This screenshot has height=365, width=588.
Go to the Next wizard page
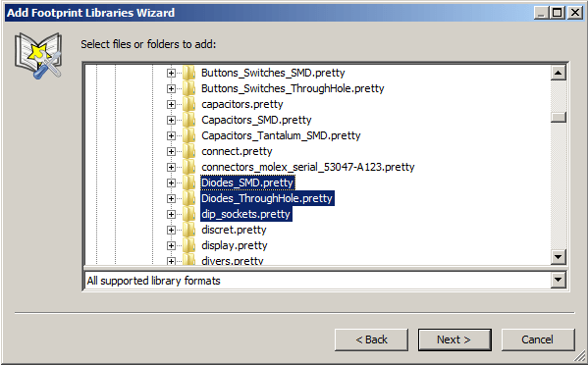(x=454, y=339)
